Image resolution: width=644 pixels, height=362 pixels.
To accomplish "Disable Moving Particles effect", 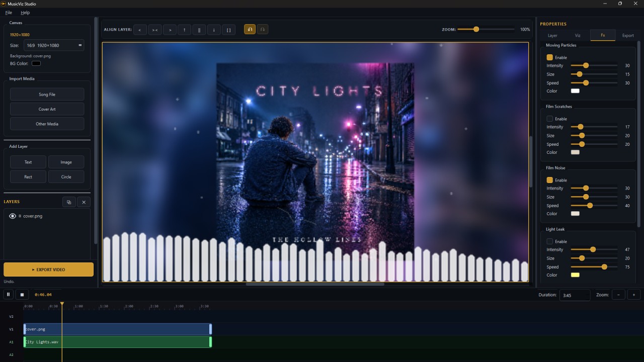I will (549, 57).
